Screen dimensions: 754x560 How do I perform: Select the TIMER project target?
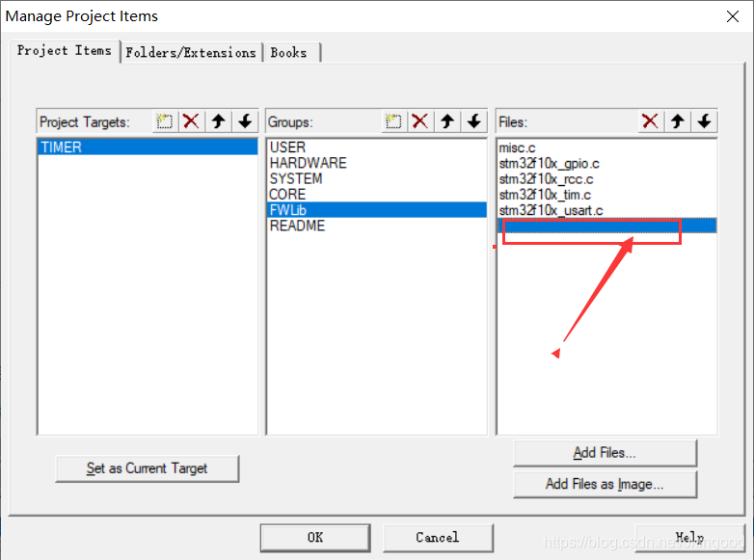coord(148,147)
